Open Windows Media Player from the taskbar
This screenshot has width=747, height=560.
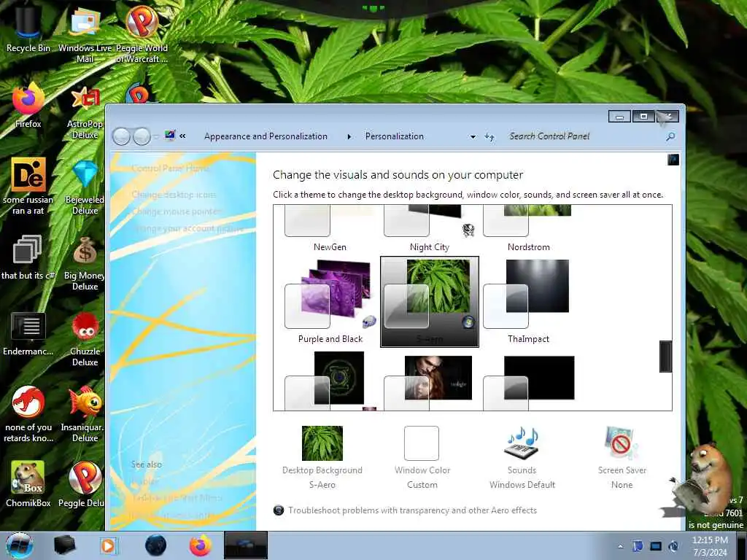(x=108, y=545)
